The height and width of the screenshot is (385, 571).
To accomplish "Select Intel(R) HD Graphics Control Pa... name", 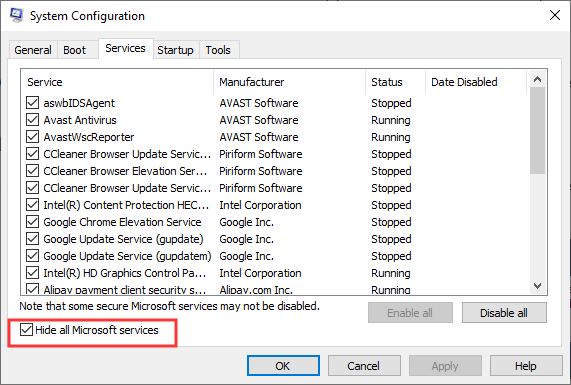I will pyautogui.click(x=125, y=273).
